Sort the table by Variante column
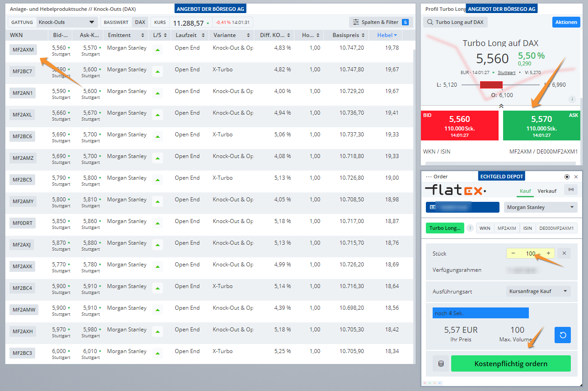Image resolution: width=588 pixels, height=391 pixels. [231, 35]
